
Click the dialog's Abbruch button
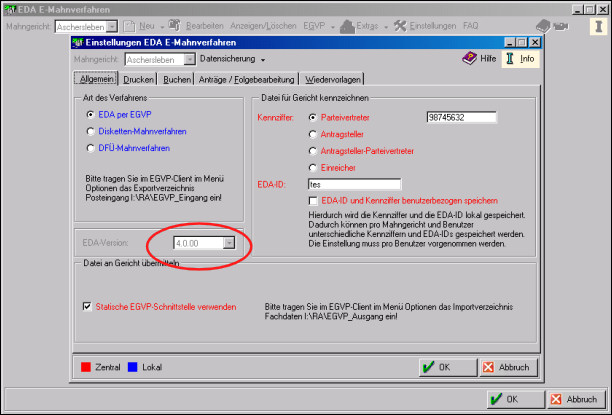click(509, 367)
